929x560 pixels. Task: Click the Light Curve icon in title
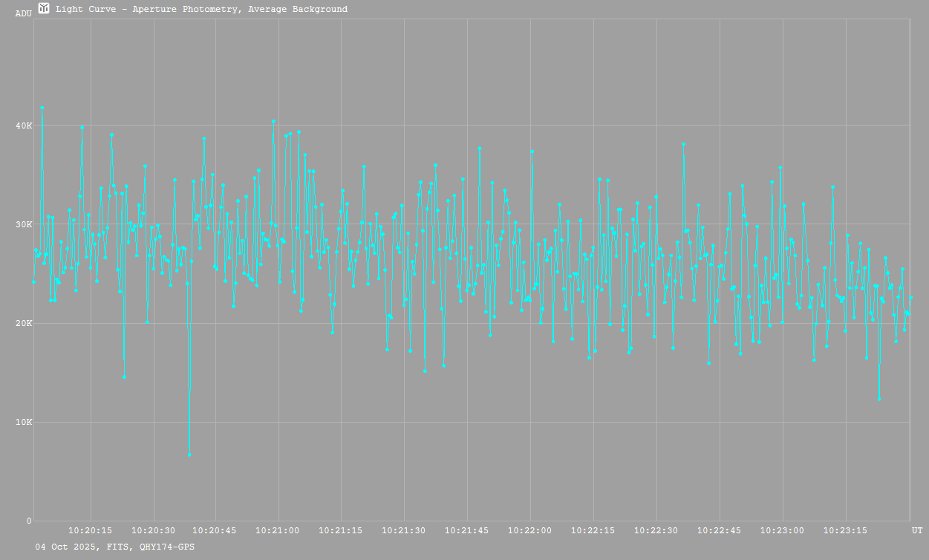(44, 9)
